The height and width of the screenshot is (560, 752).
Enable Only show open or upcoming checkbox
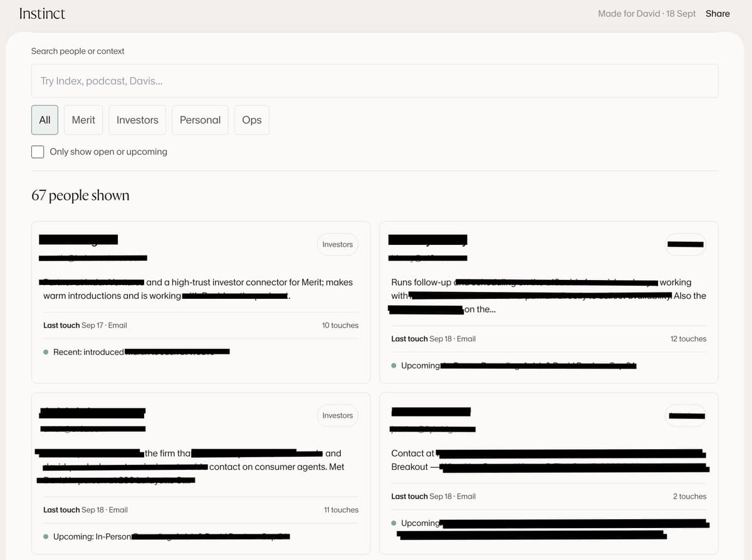pyautogui.click(x=38, y=152)
